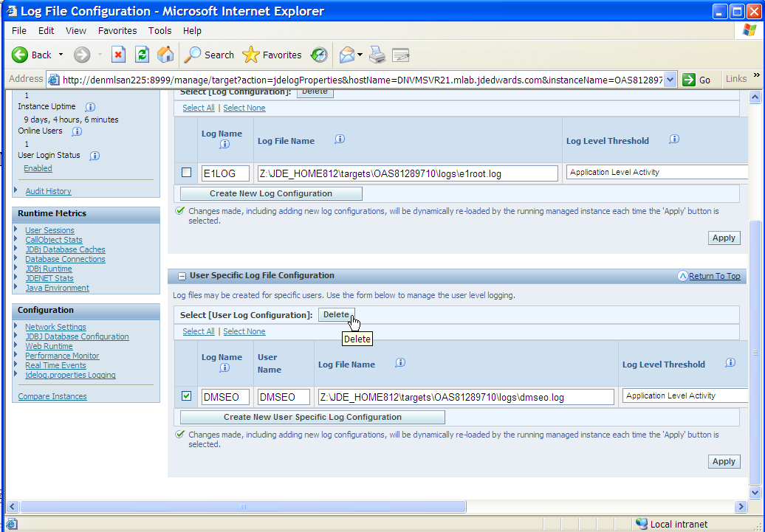Image resolution: width=765 pixels, height=532 pixels.
Task: Open the Help menu
Action: (x=192, y=31)
